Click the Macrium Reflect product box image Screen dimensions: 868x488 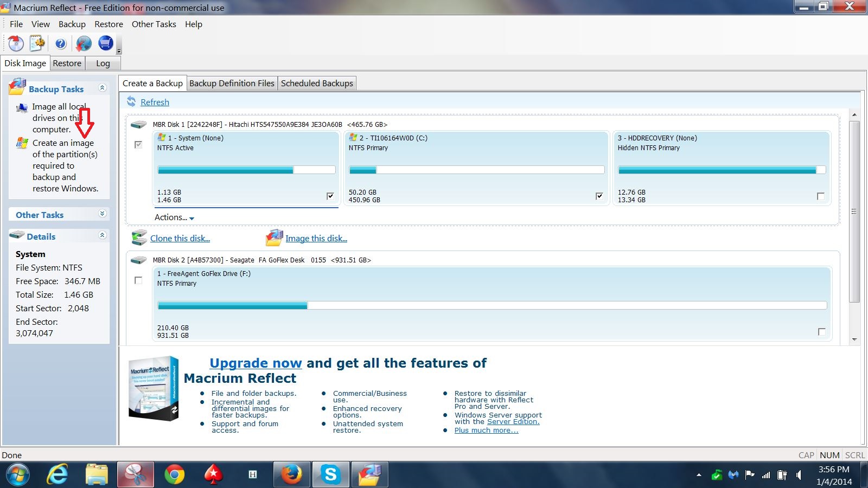tap(154, 388)
